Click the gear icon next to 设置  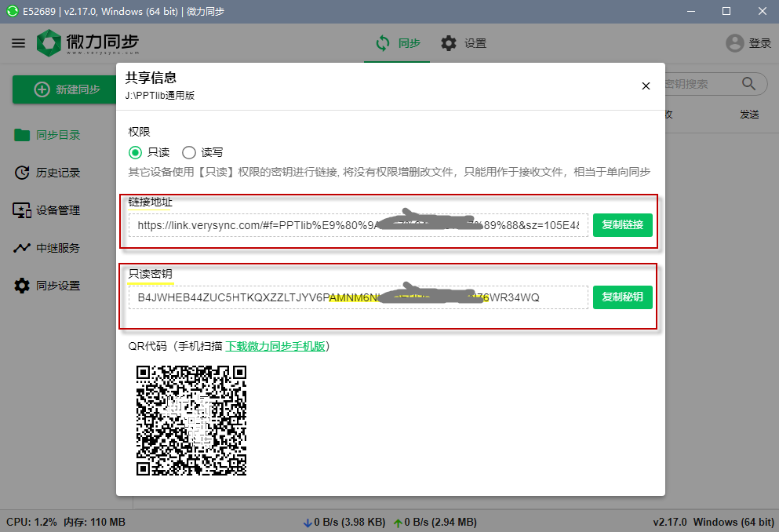point(449,43)
